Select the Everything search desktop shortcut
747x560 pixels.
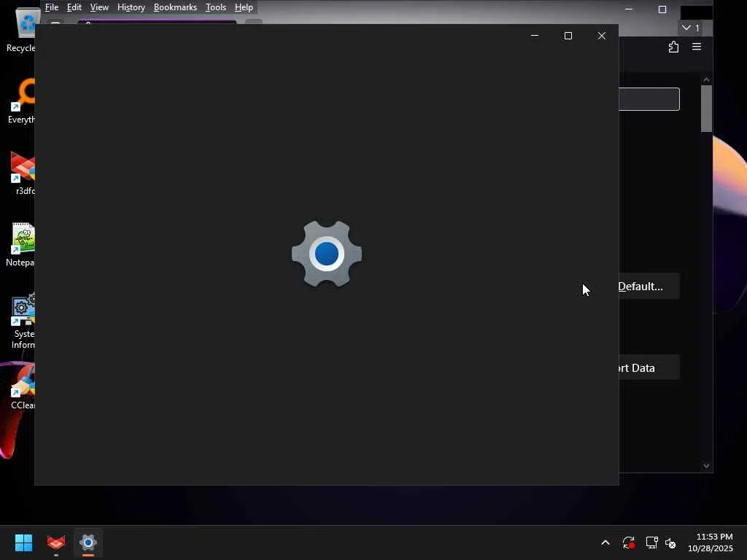pos(20,101)
